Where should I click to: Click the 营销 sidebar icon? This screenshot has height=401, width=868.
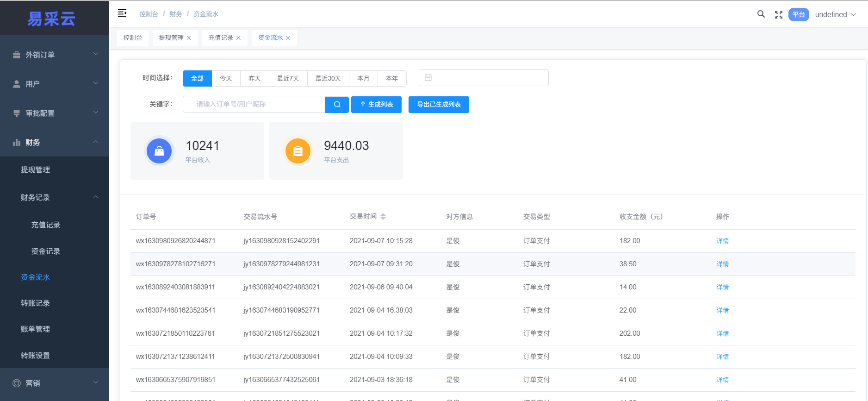[x=17, y=383]
